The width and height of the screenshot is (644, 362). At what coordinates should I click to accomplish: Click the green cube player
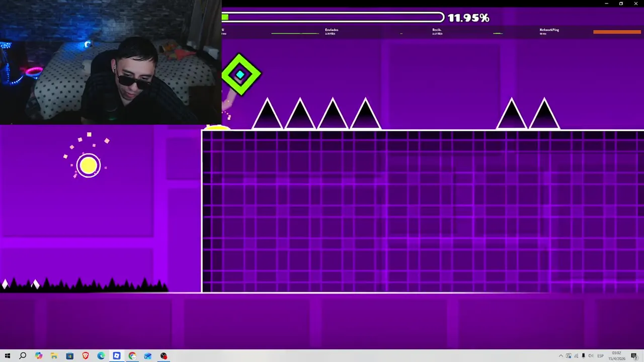tap(241, 74)
